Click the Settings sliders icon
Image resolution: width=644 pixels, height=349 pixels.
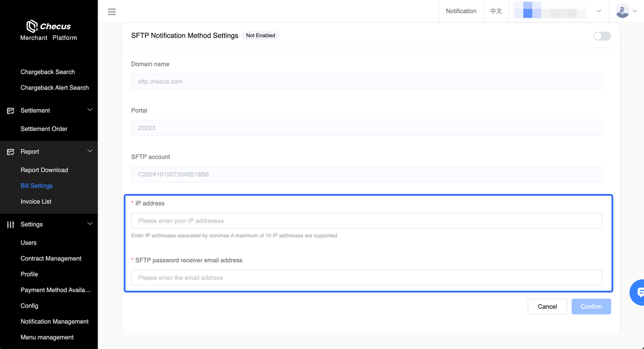click(x=11, y=225)
